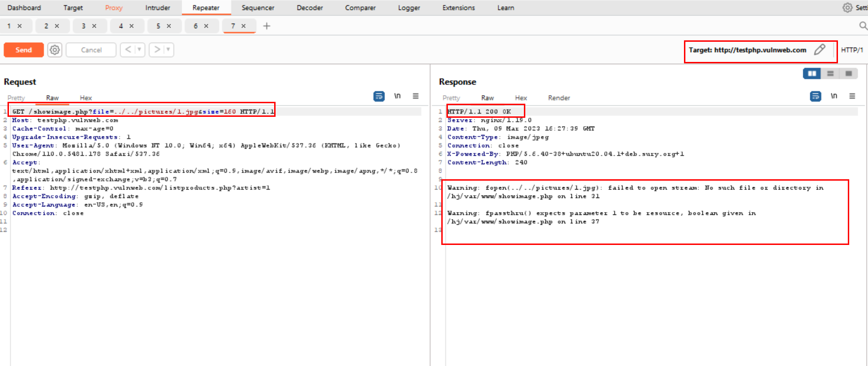
Task: Switch to the Intruder tab
Action: [158, 8]
